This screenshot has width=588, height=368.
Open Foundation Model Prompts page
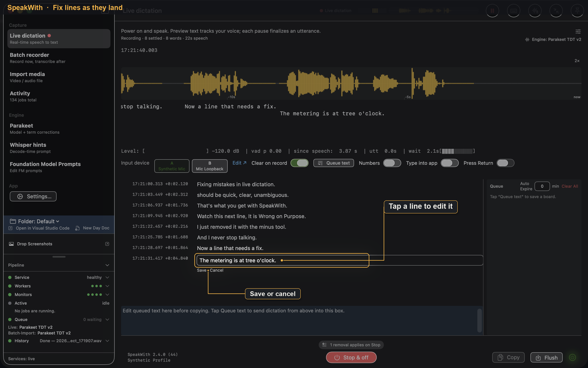click(59, 167)
